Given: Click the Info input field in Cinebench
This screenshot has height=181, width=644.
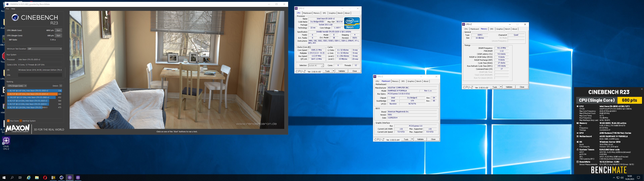Looking at the screenshot, I should (x=40, y=75).
